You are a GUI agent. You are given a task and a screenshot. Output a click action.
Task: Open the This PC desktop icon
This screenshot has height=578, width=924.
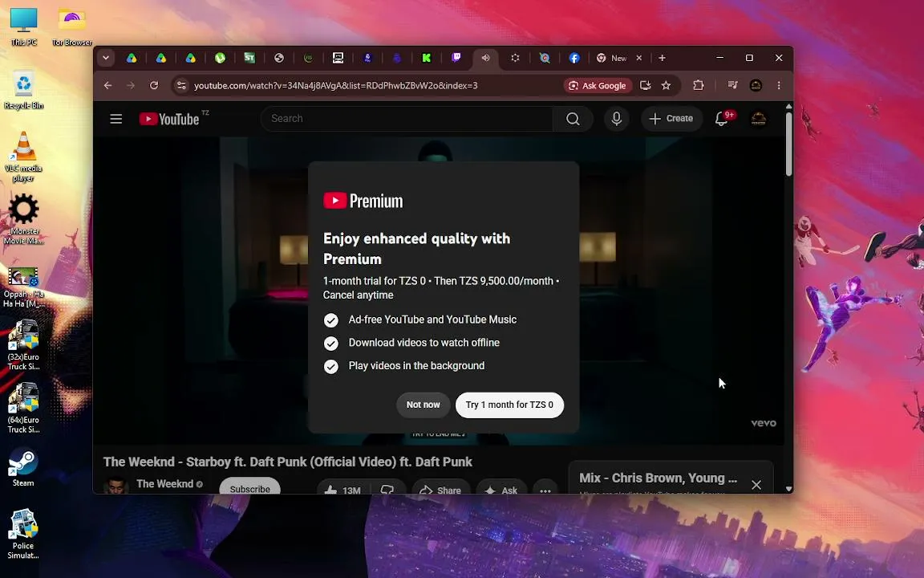[x=23, y=27]
